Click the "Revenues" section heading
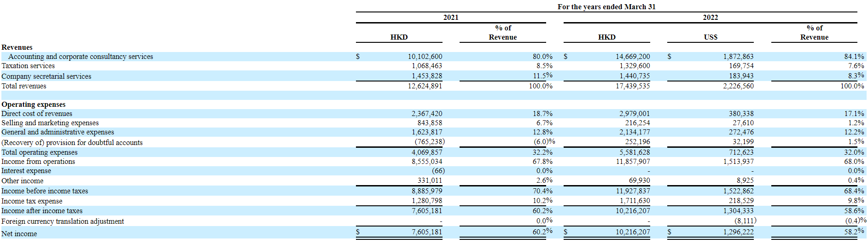The height and width of the screenshot is (244, 868). [x=17, y=47]
